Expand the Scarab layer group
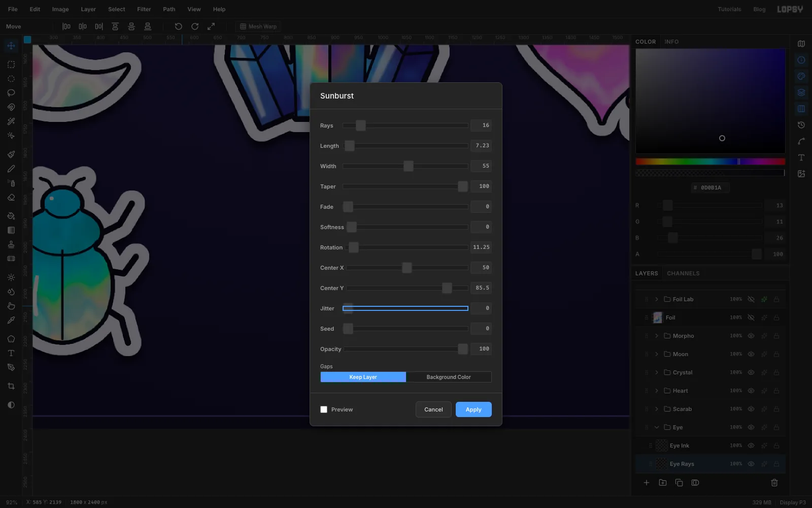Viewport: 812px width, 508px height. [657, 409]
